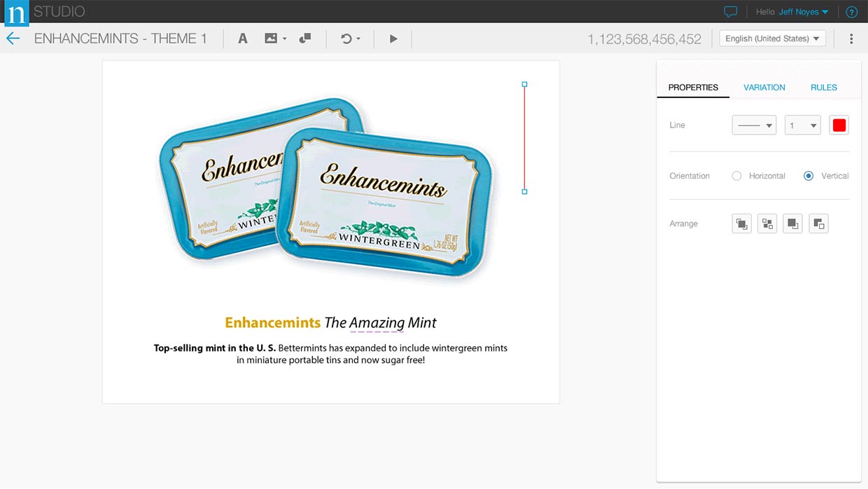This screenshot has height=489, width=868.
Task: Click the Nielsen n logo
Action: 15,13
